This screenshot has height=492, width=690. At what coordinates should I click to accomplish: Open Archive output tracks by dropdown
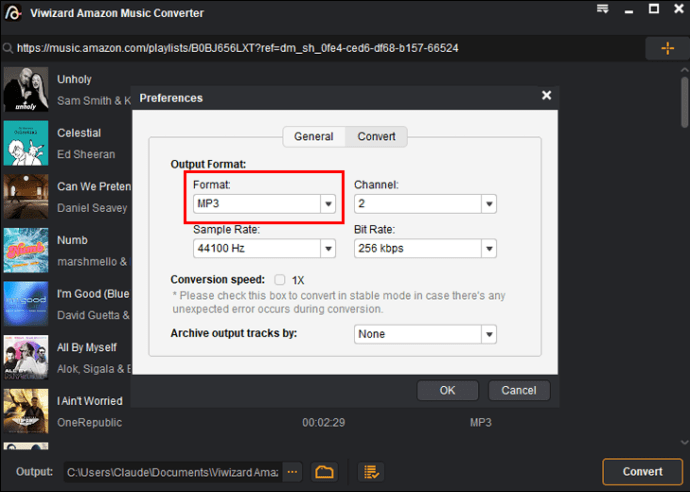425,334
